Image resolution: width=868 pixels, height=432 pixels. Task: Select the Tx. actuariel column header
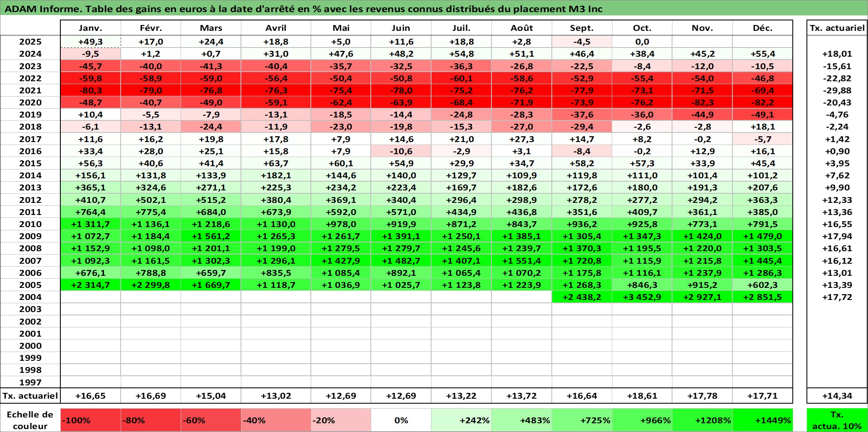pos(837,28)
